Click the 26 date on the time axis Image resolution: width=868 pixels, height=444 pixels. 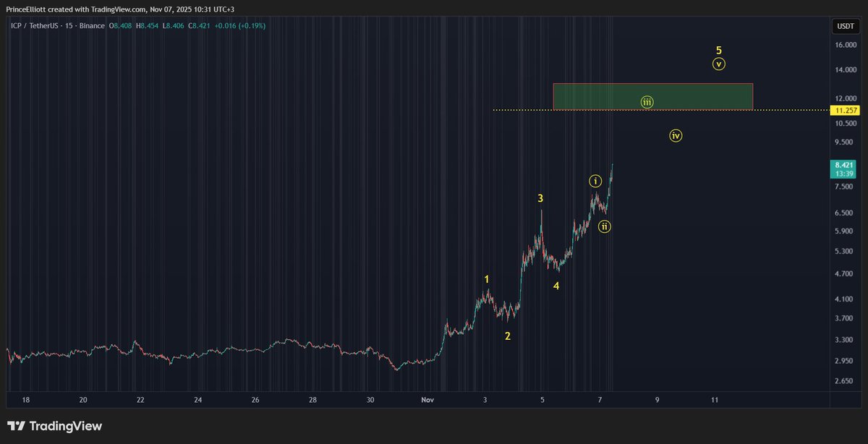click(x=255, y=399)
